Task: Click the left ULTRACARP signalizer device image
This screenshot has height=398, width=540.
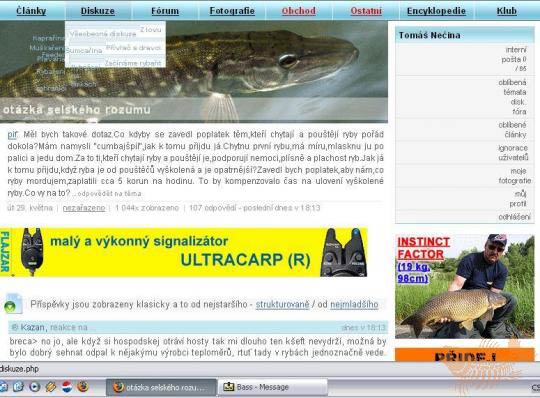Action: coord(32,251)
